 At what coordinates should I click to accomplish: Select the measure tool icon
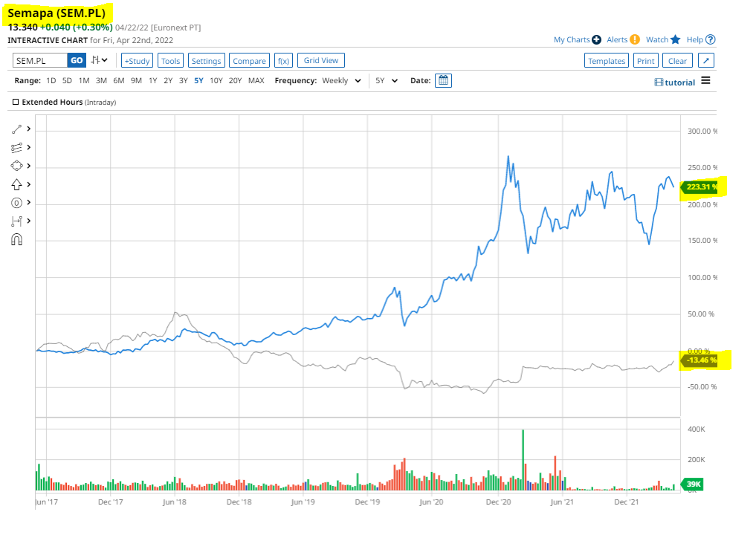[16, 221]
